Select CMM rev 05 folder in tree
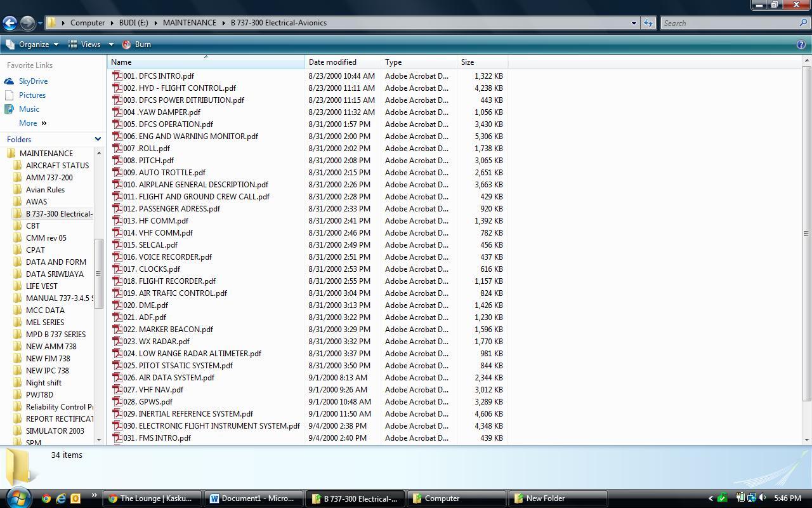 (46, 238)
